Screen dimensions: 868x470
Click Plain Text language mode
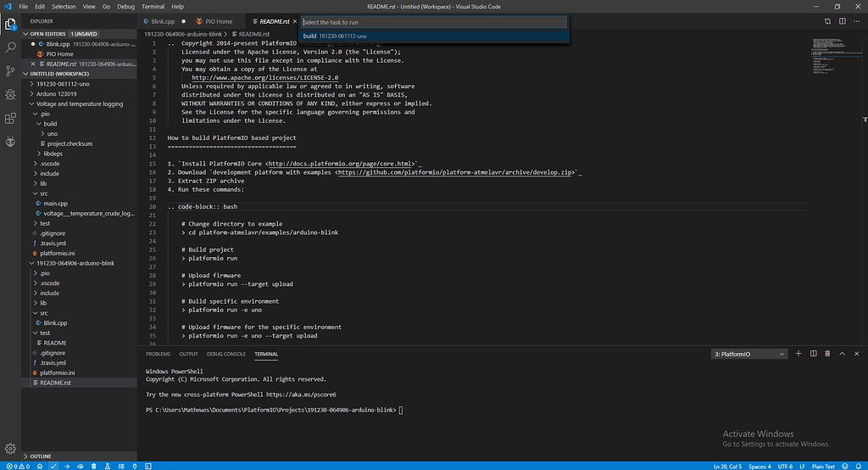coord(823,466)
